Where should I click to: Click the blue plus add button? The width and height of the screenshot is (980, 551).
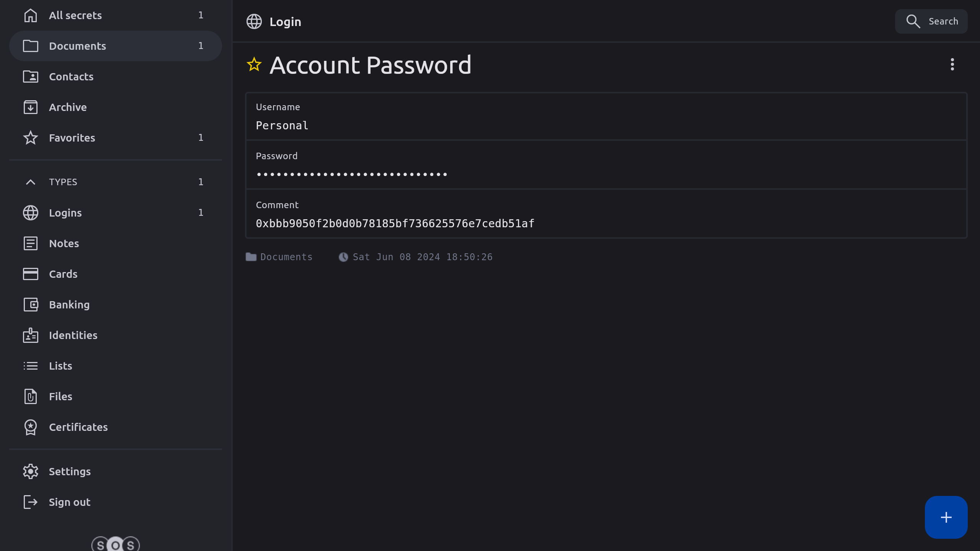946,517
